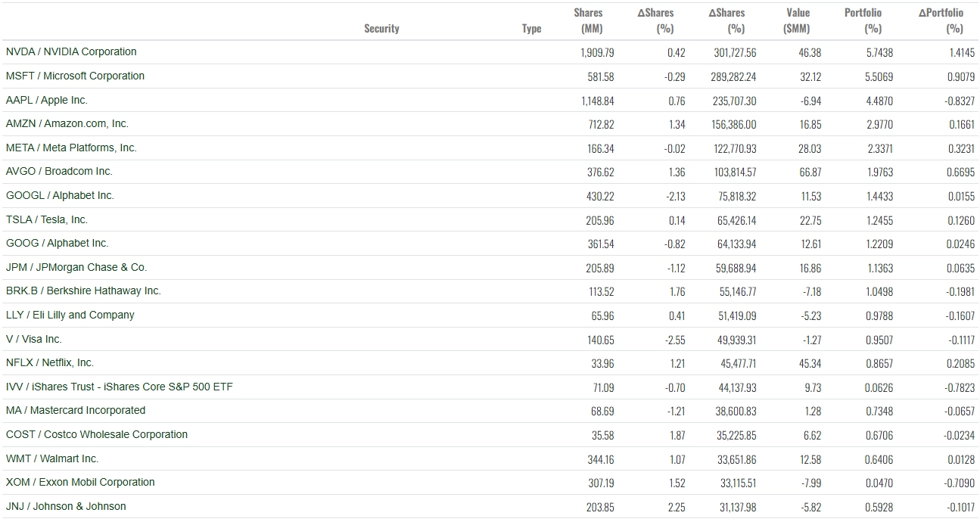
Task: Select Walmart shares cell 344.16
Action: click(601, 460)
